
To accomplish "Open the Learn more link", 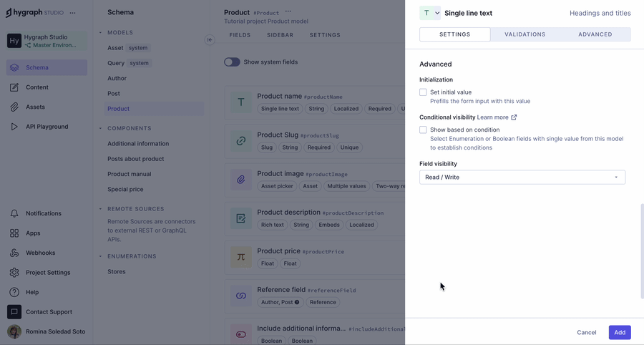I will [x=497, y=117].
